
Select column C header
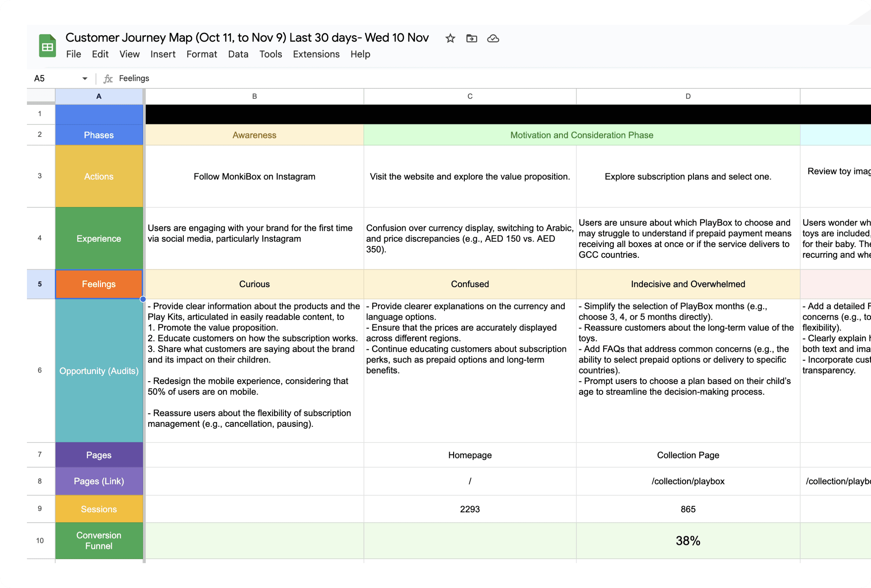469,96
